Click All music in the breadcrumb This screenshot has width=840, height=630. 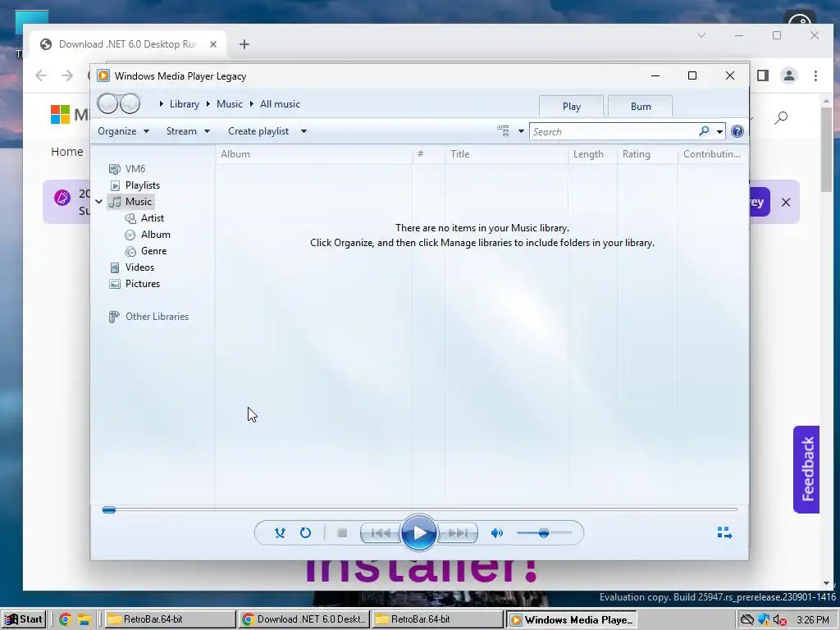point(280,104)
